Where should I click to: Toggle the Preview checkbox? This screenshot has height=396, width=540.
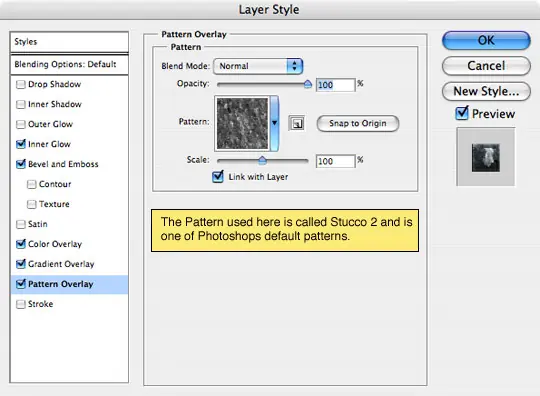461,113
